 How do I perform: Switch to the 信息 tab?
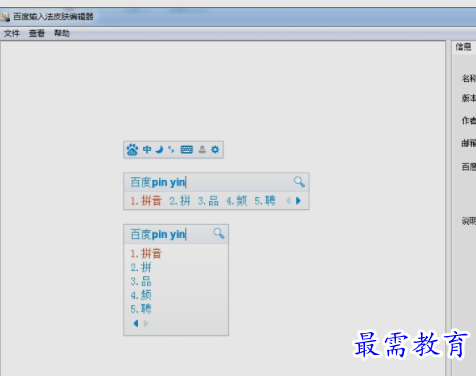click(464, 47)
